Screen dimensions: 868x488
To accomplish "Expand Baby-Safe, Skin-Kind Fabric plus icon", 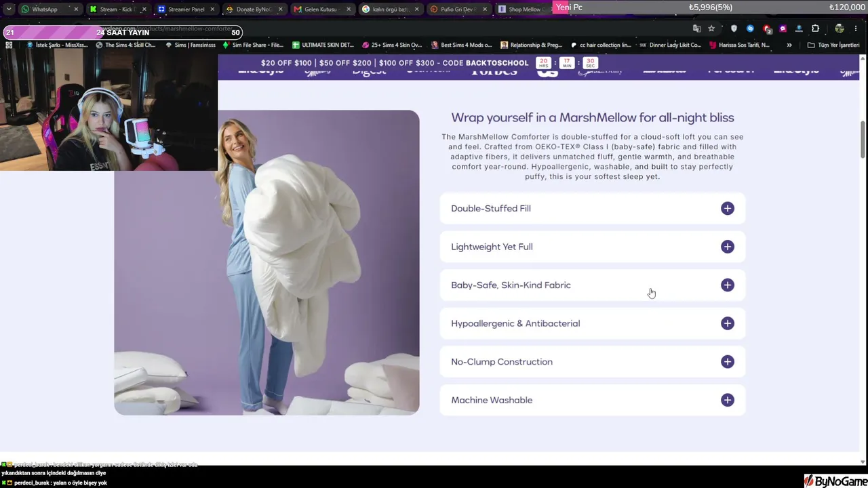I will pos(728,285).
